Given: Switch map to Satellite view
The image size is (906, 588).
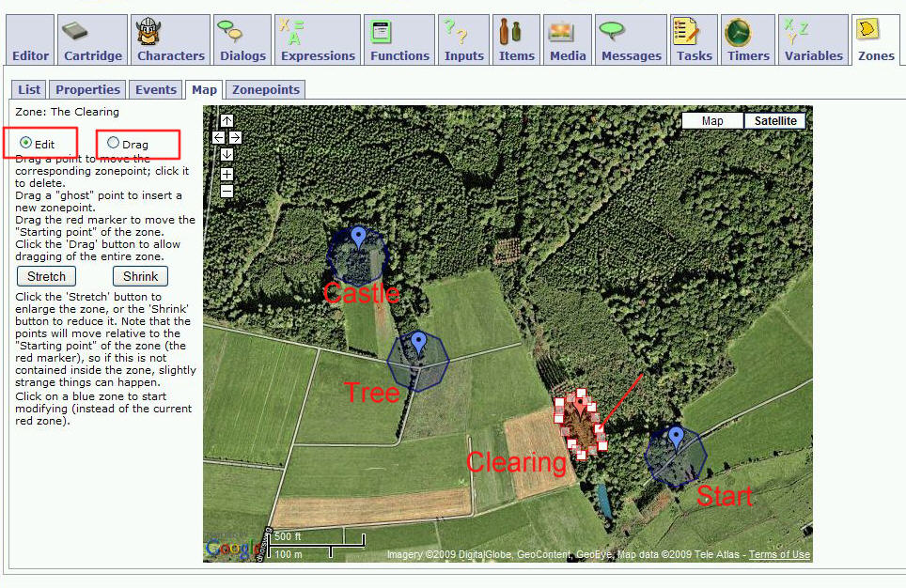Looking at the screenshot, I should pos(774,121).
